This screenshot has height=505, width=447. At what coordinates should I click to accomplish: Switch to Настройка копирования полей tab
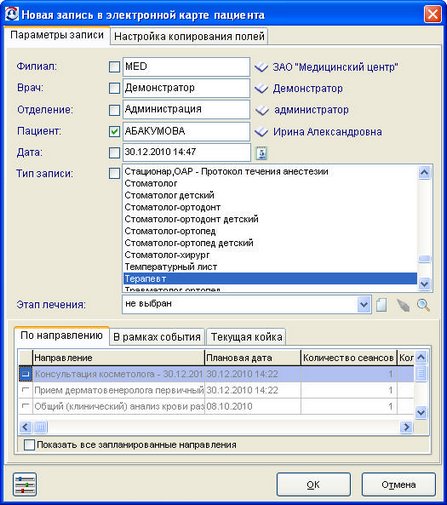pos(189,36)
